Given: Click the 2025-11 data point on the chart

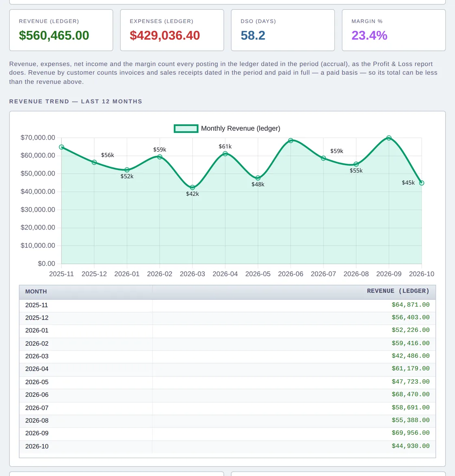Looking at the screenshot, I should 61,147.
